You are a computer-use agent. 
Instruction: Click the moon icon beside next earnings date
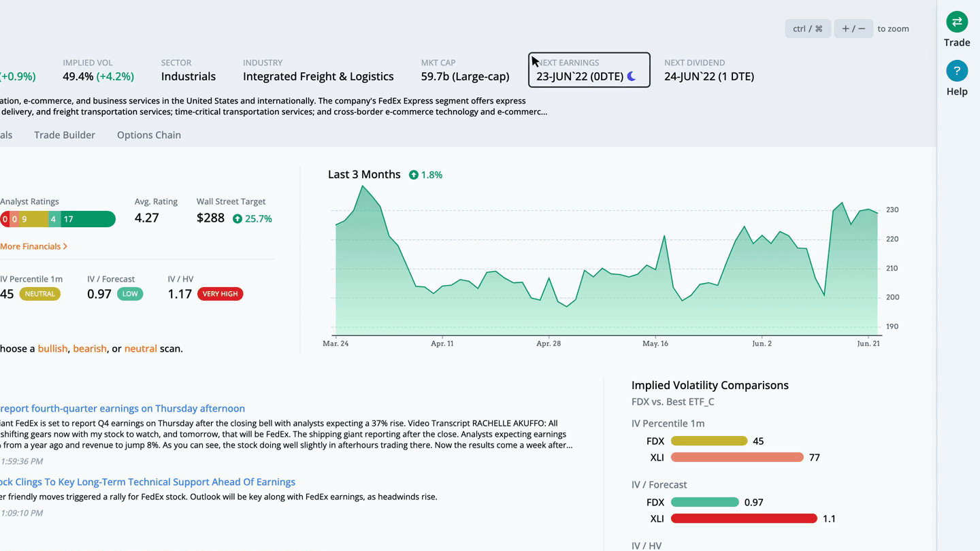coord(632,76)
